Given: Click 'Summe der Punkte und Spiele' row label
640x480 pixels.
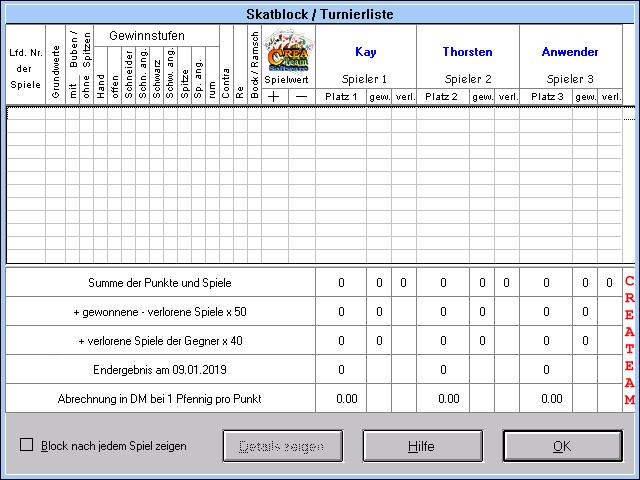Looking at the screenshot, I should click(160, 283).
